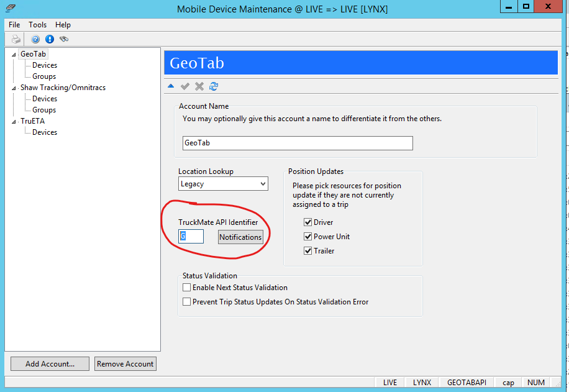Click the Remove Account button
The height and width of the screenshot is (392, 569).
click(125, 363)
